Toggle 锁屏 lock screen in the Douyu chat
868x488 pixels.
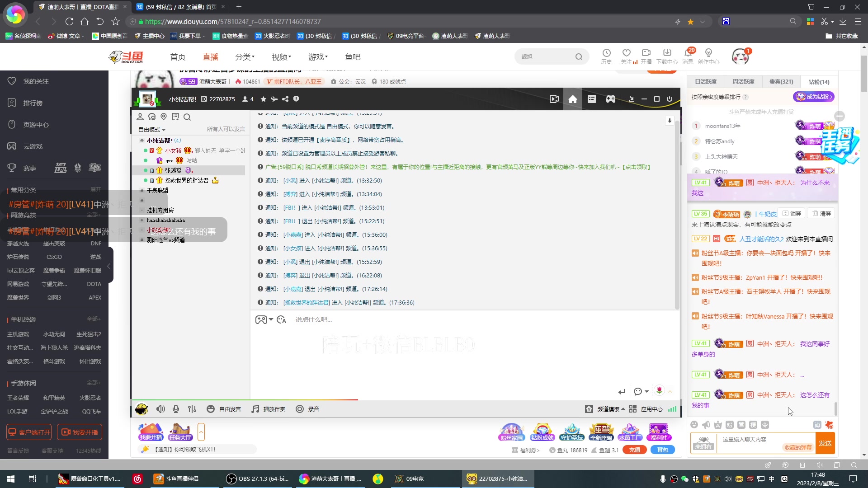coord(792,213)
